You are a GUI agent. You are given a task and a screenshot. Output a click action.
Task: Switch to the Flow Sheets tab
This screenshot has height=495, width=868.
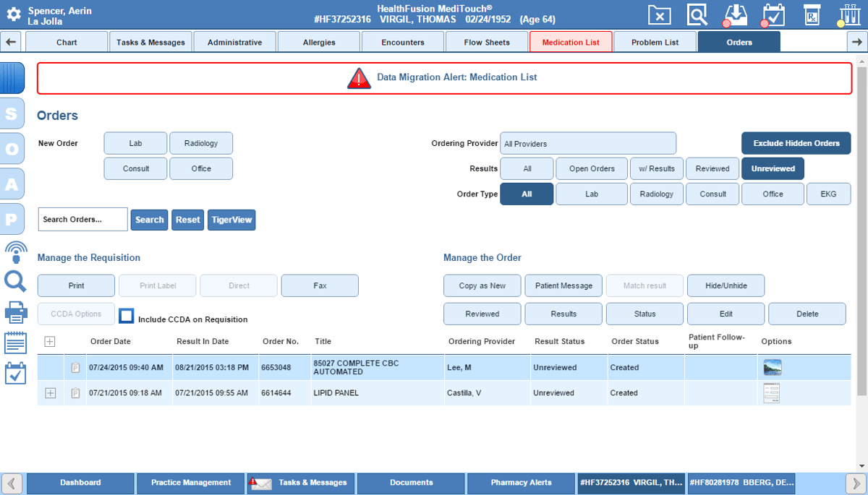tap(486, 41)
